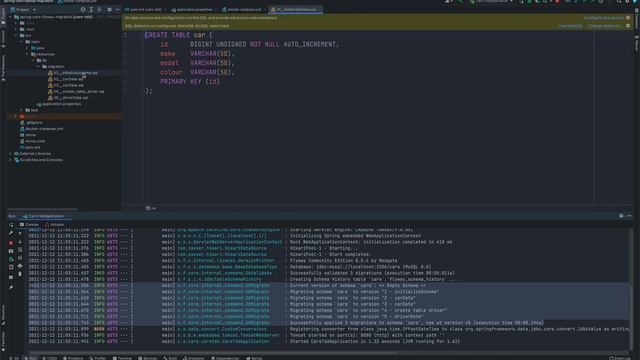Image resolution: width=640 pixels, height=360 pixels.
Task: Click the Change dialect link
Action: [x=605, y=26]
